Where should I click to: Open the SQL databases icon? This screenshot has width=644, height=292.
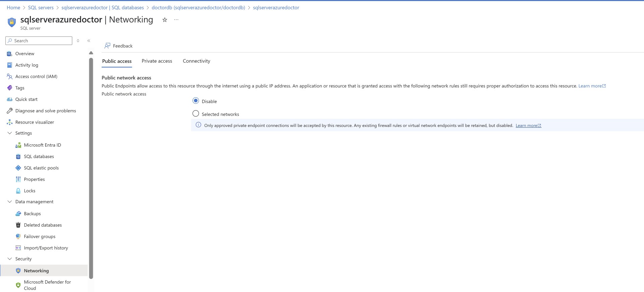(18, 156)
